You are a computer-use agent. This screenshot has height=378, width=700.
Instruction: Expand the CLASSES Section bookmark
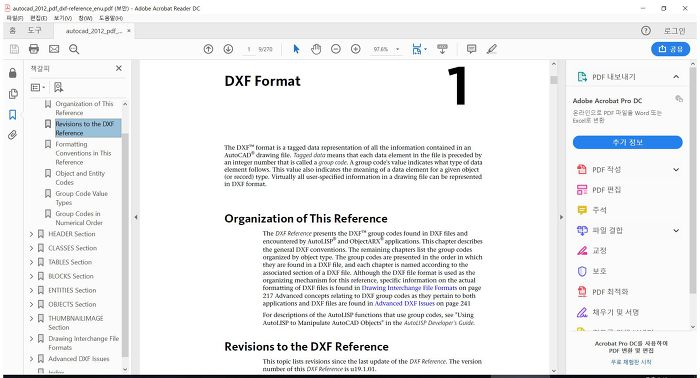tap(31, 248)
